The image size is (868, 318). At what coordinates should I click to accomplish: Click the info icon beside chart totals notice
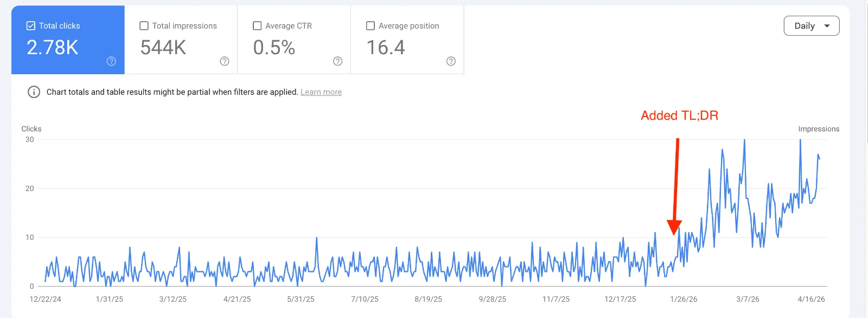pyautogui.click(x=34, y=92)
